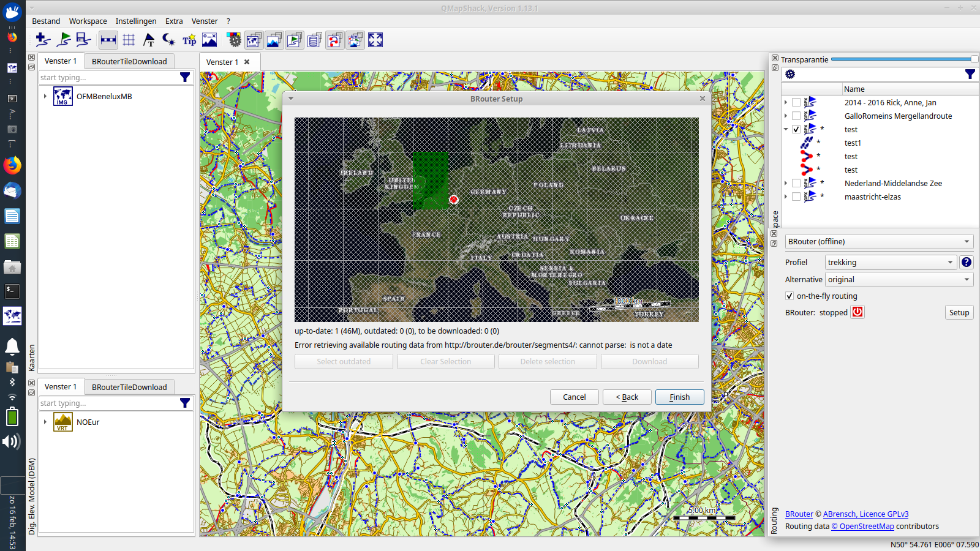Click the Kaarten 'start typing...' filter field
980x551 pixels.
pos(108,77)
